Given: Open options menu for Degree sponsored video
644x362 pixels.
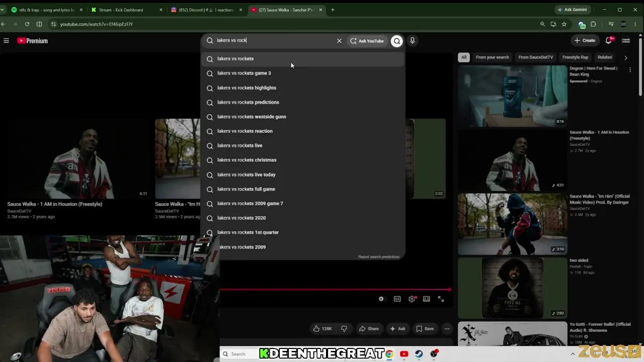Looking at the screenshot, I should click(x=630, y=70).
